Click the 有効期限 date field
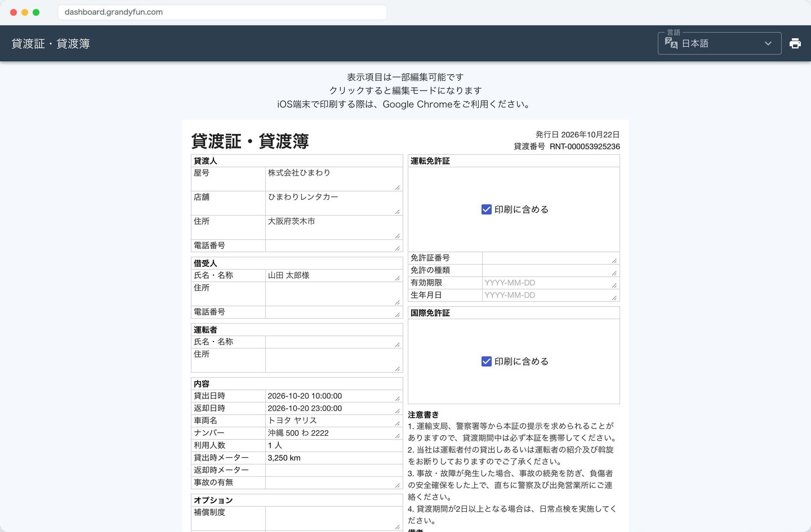This screenshot has height=532, width=811. click(550, 283)
